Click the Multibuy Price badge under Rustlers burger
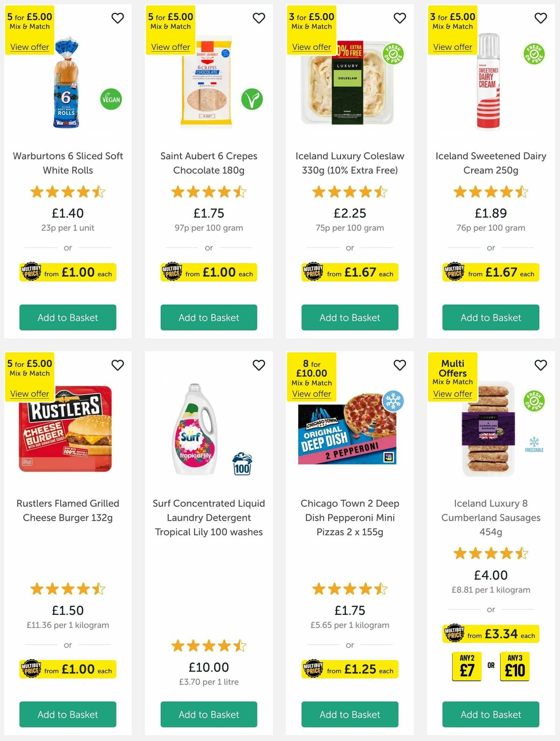Screen dimensions: 560x741 pos(67,670)
